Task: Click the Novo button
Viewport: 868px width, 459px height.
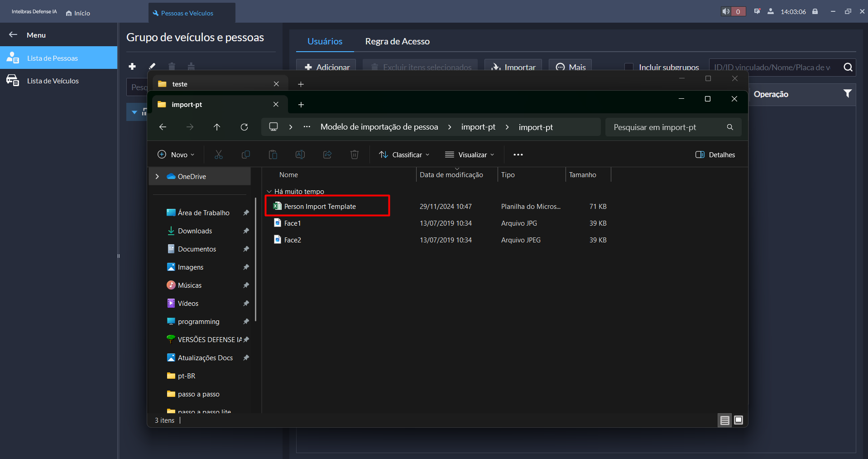Action: [176, 155]
